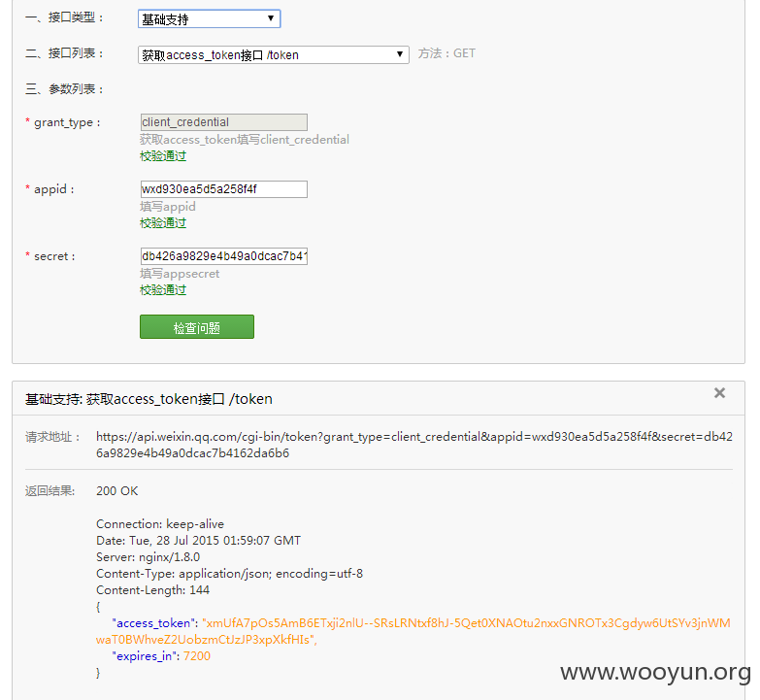Click the 返回结果 label
The height and width of the screenshot is (700, 760).
tap(50, 491)
